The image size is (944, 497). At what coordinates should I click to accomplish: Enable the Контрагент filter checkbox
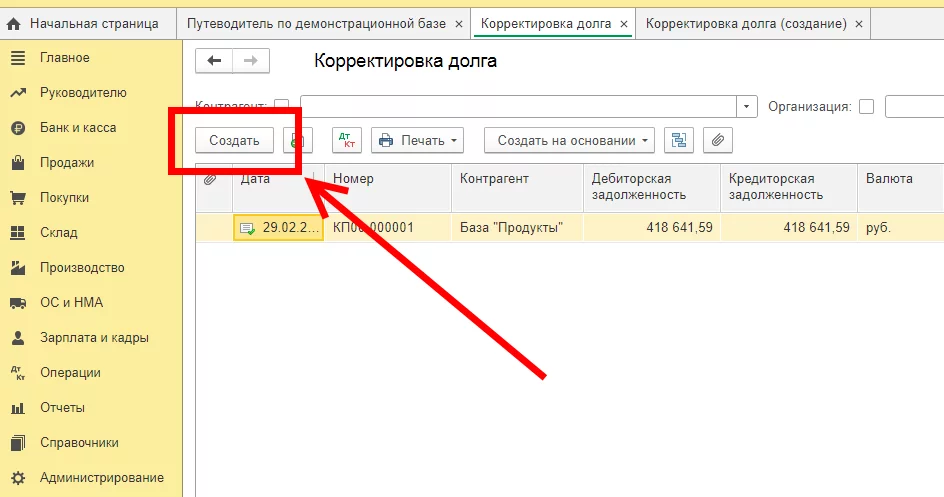(x=281, y=106)
